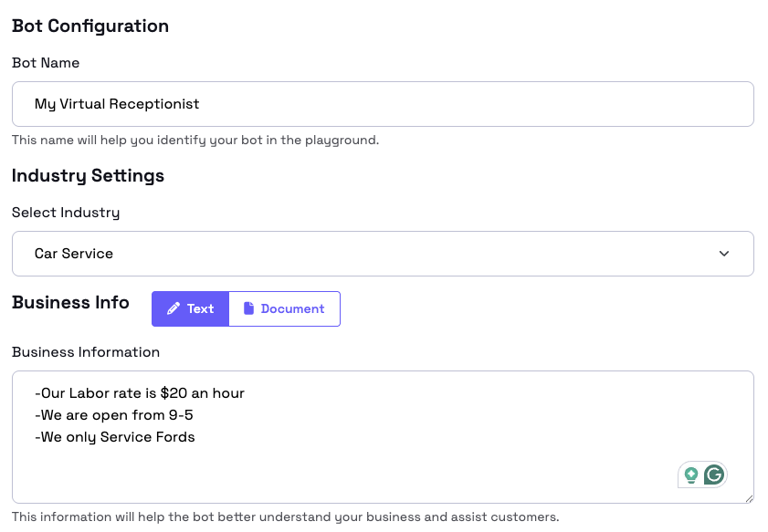The width and height of the screenshot is (768, 532).
Task: Click the Industry Settings heading
Action: click(x=88, y=175)
